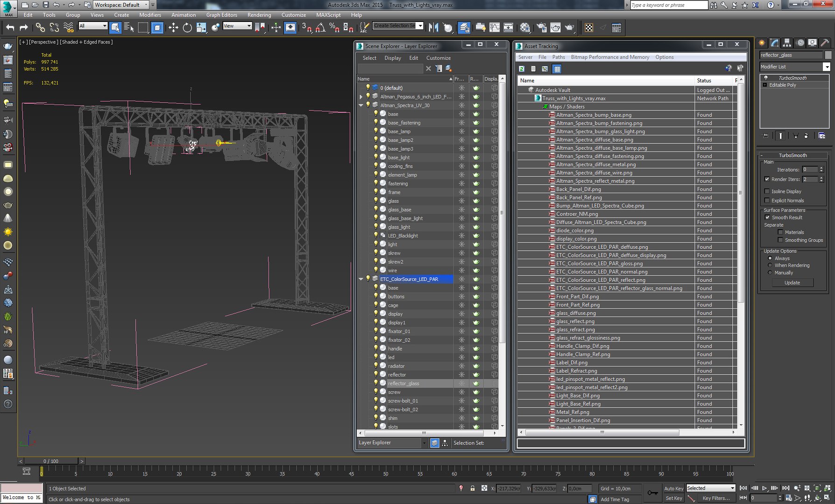835x504 pixels.
Task: Enable the Isoline Display checkbox
Action: tap(767, 191)
